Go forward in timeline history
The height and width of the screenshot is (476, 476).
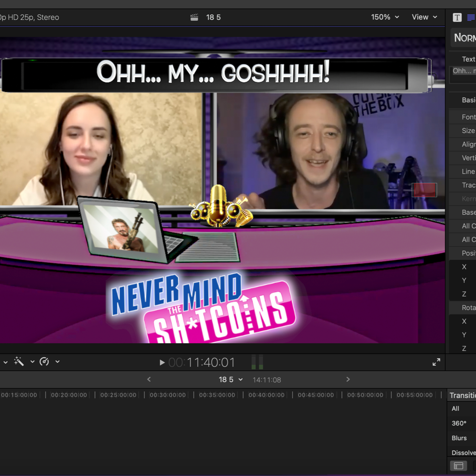pos(348,379)
